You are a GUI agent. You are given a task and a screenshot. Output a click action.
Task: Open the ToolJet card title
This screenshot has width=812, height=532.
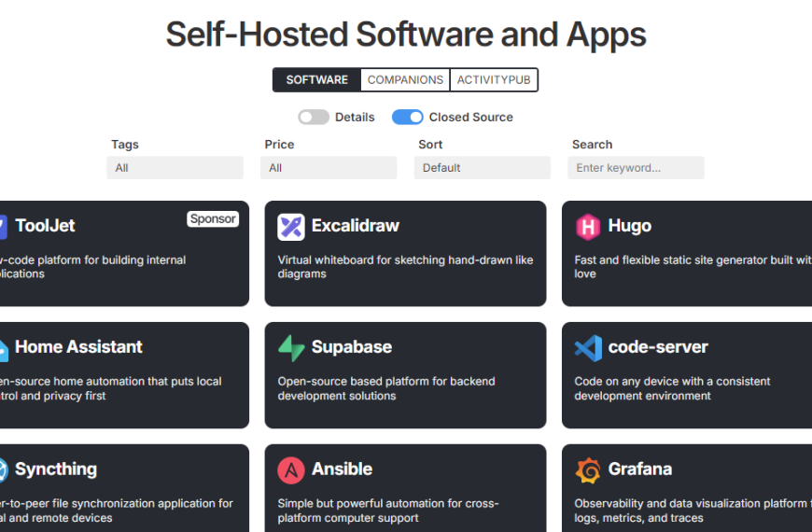(x=45, y=226)
